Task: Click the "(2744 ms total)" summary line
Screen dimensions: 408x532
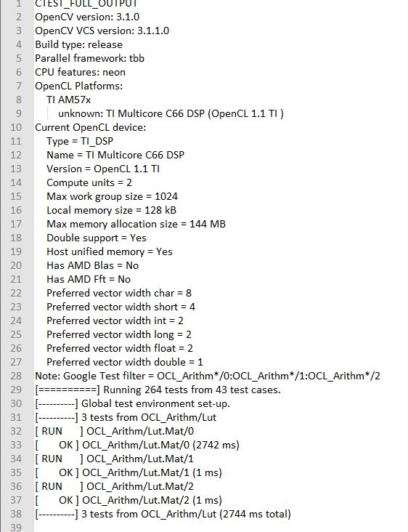Action: point(163,514)
